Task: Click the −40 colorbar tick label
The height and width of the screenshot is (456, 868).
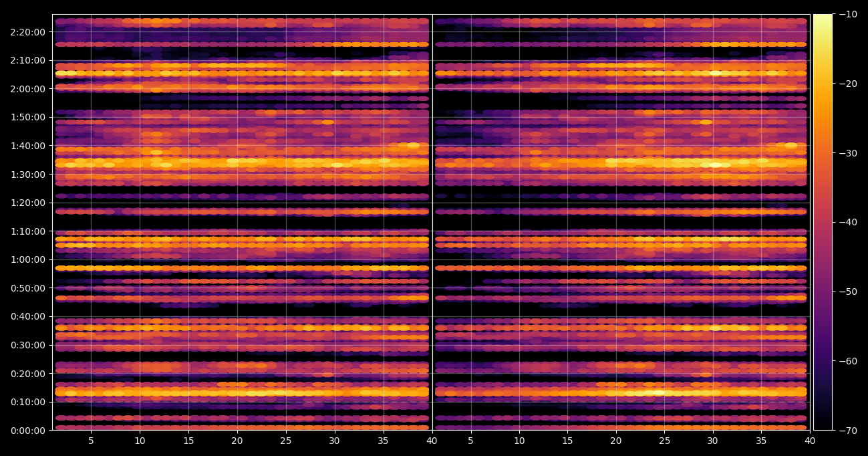Action: point(848,222)
